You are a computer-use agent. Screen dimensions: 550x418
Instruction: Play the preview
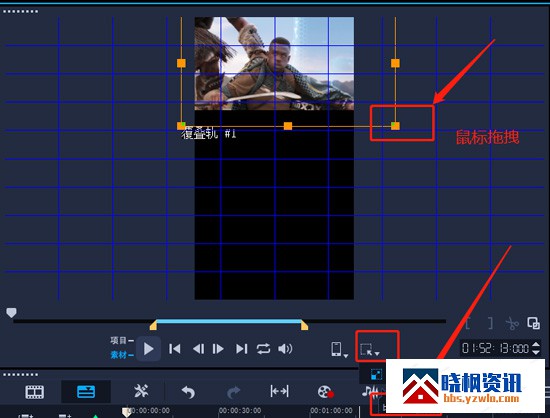[148, 349]
